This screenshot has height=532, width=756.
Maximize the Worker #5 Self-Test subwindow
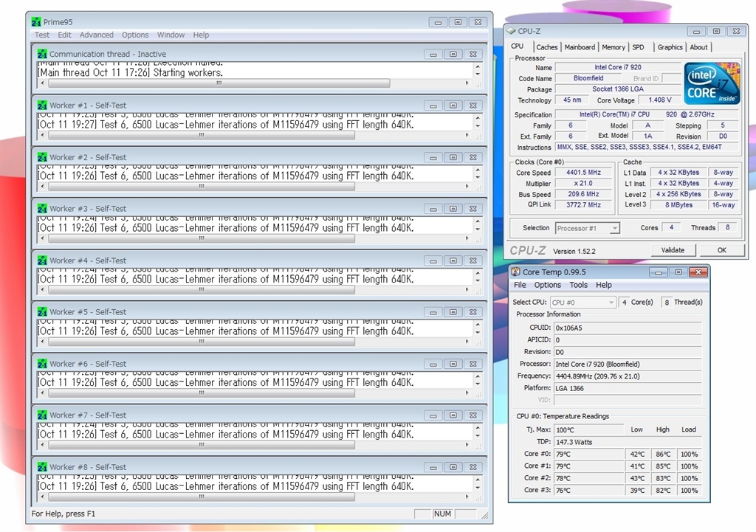(453, 312)
